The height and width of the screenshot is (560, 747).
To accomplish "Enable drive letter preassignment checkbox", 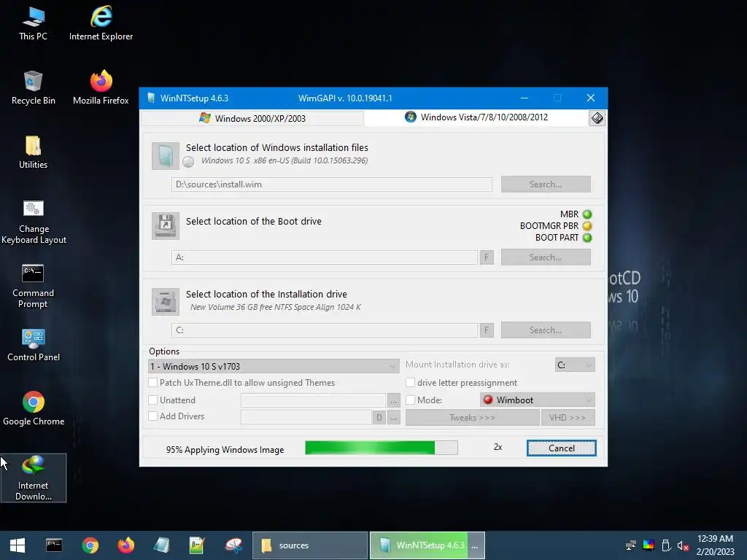I will [410, 382].
